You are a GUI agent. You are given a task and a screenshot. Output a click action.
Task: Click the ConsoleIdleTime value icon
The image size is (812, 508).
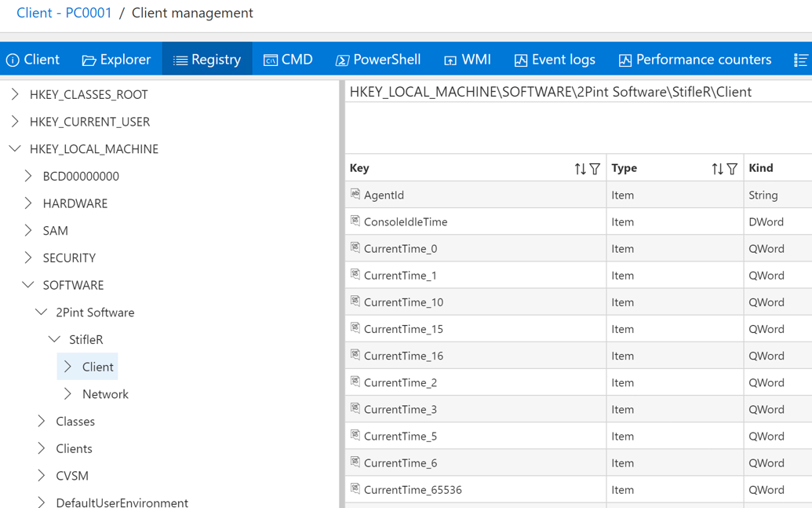[355, 221]
